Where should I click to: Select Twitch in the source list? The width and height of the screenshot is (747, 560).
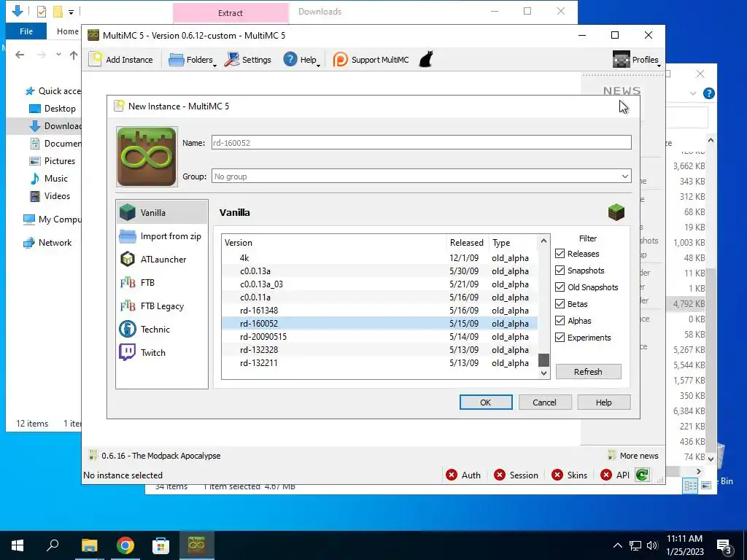pyautogui.click(x=162, y=352)
